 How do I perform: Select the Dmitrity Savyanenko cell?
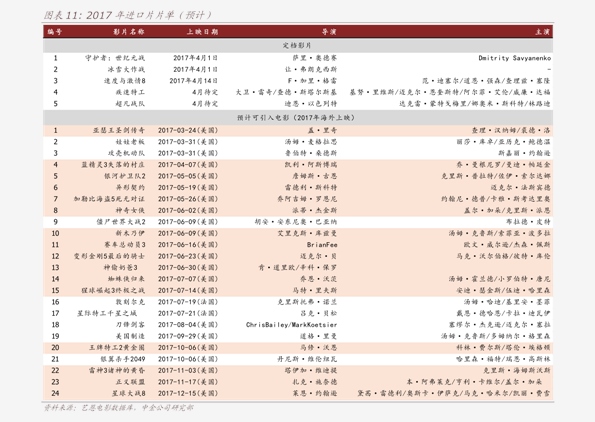point(515,58)
